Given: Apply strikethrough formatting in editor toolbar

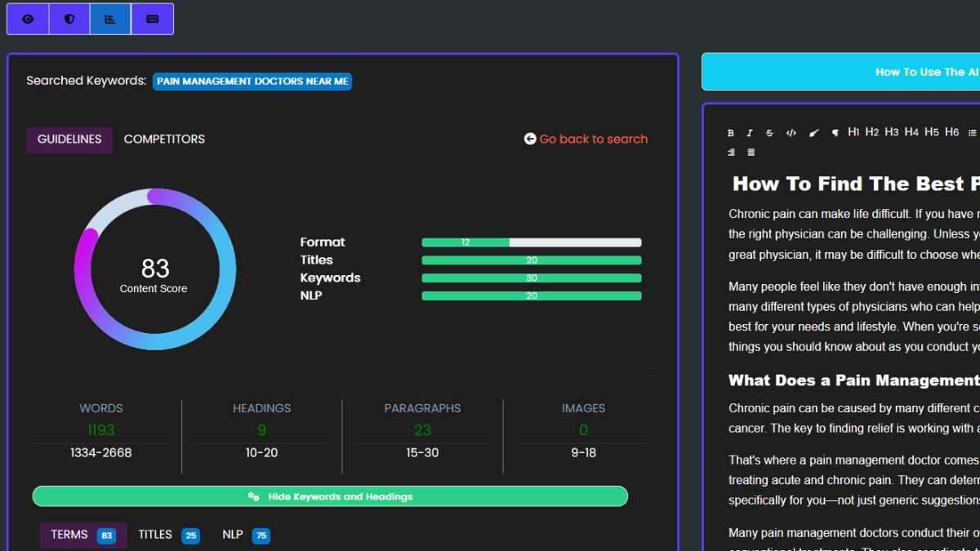Looking at the screenshot, I should coord(769,133).
